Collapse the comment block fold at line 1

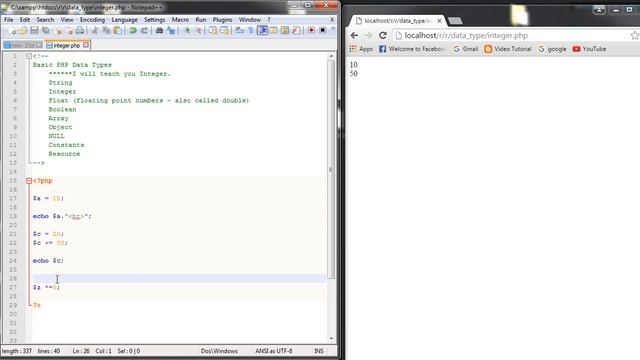29,56
